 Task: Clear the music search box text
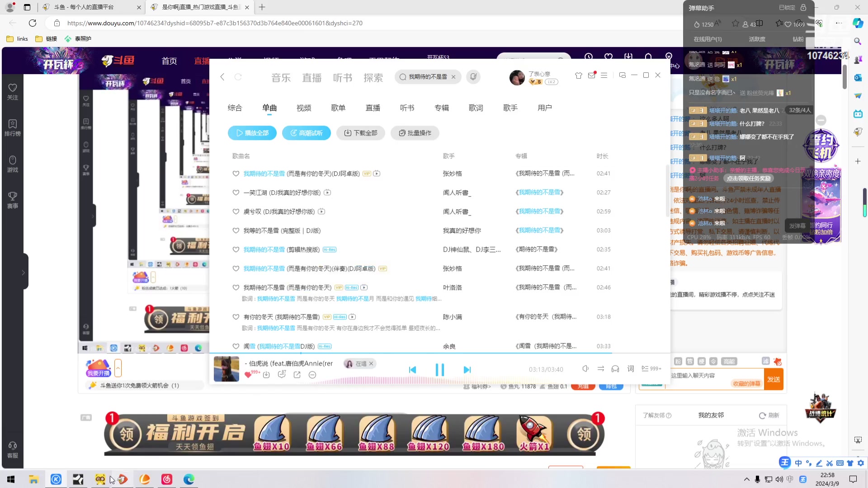click(453, 77)
